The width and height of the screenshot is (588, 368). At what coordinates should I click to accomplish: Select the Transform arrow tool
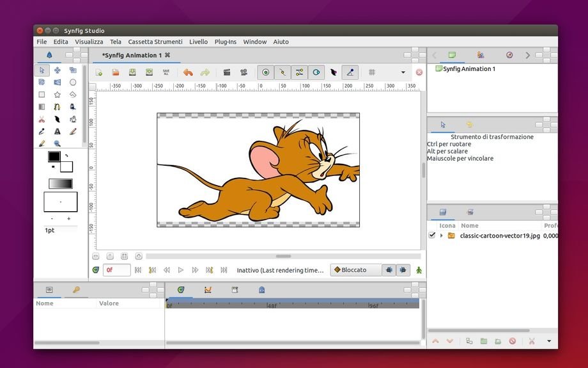pyautogui.click(x=42, y=70)
